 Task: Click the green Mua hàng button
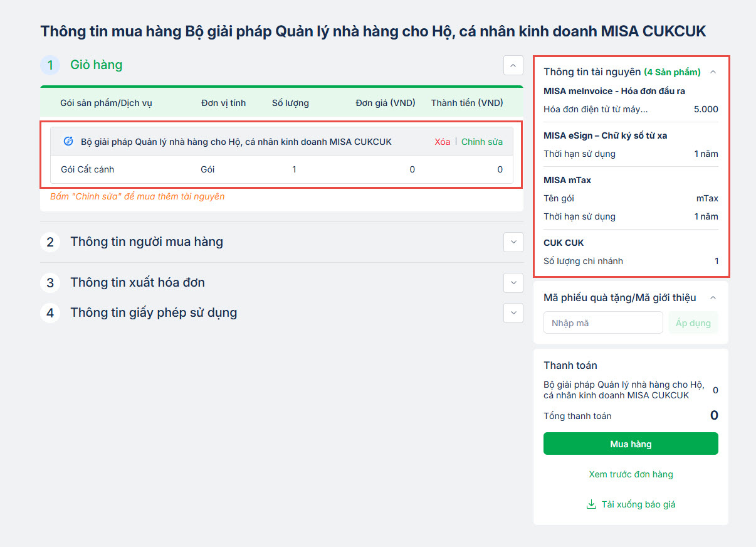(x=630, y=444)
